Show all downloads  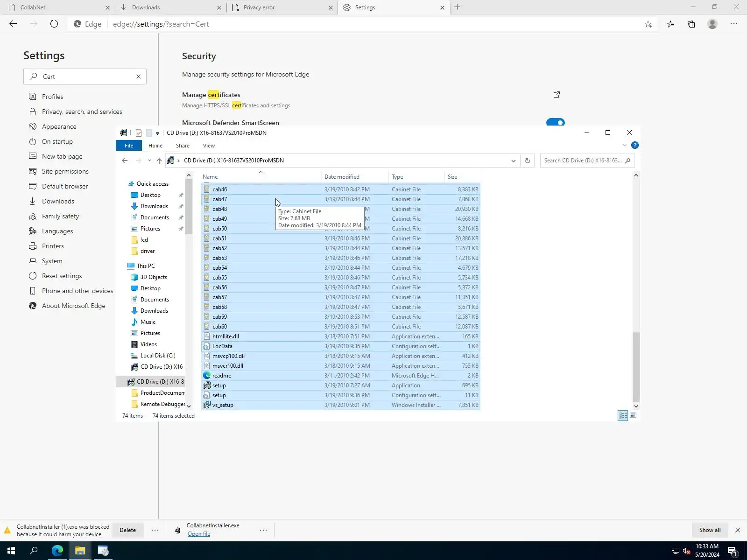click(x=710, y=530)
